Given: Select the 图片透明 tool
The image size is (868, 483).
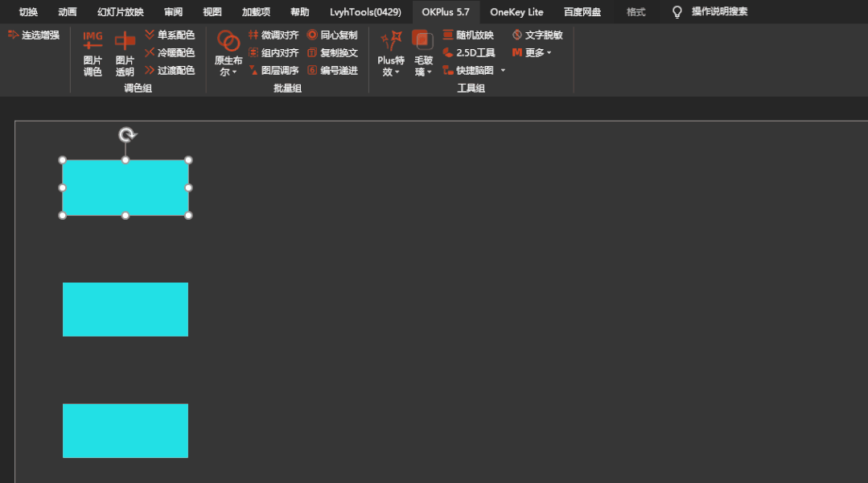Looking at the screenshot, I should click(x=125, y=53).
